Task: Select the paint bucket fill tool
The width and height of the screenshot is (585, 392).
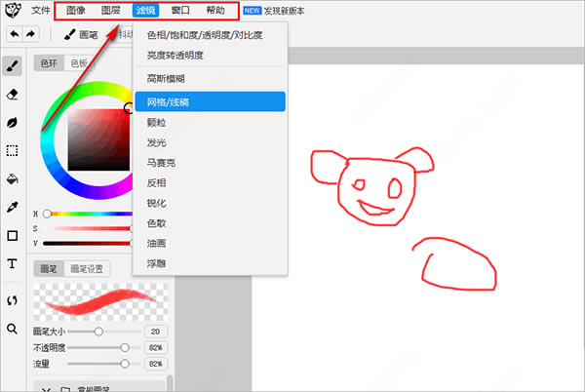Action: pos(13,179)
